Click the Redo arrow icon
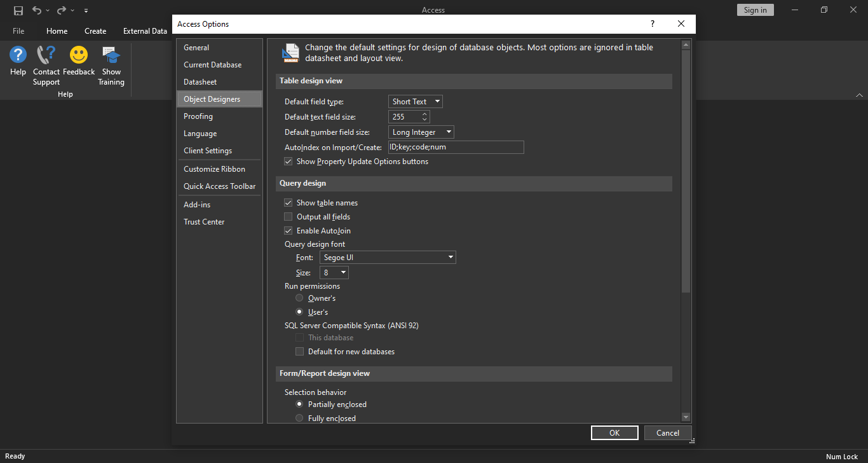 pos(62,10)
